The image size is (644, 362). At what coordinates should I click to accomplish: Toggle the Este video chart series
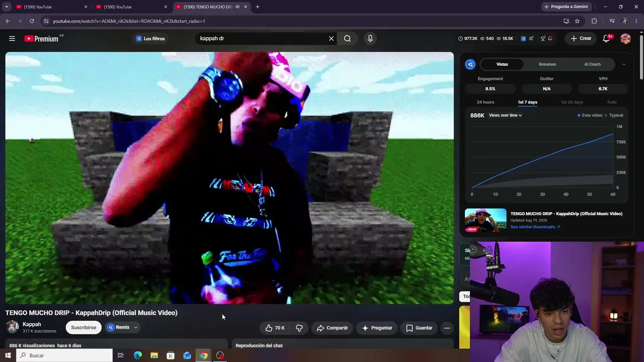[590, 115]
